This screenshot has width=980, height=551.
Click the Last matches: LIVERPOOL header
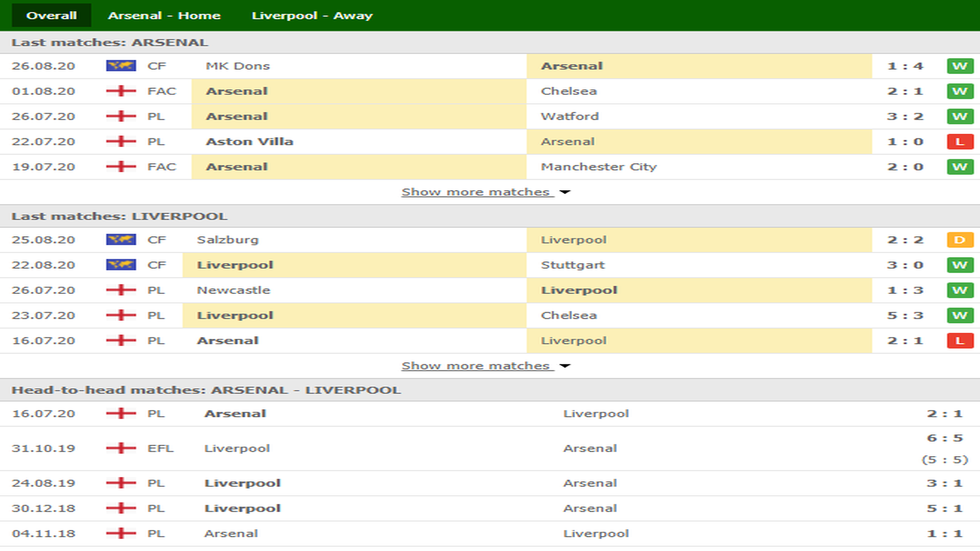pos(119,216)
